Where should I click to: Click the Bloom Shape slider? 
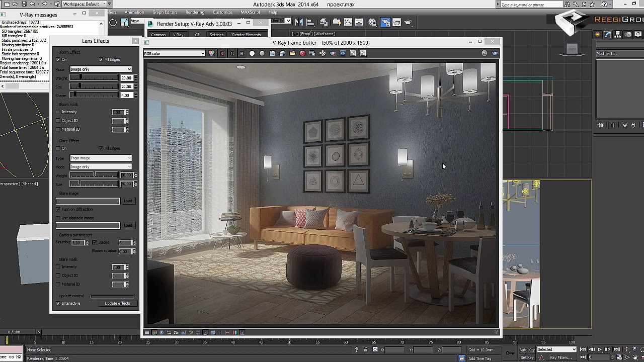coord(94,95)
